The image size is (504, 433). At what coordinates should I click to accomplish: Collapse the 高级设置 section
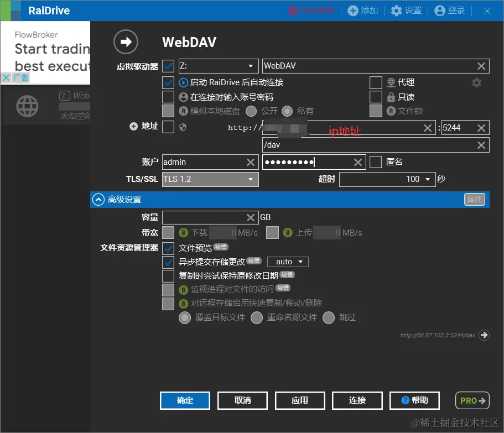98,200
